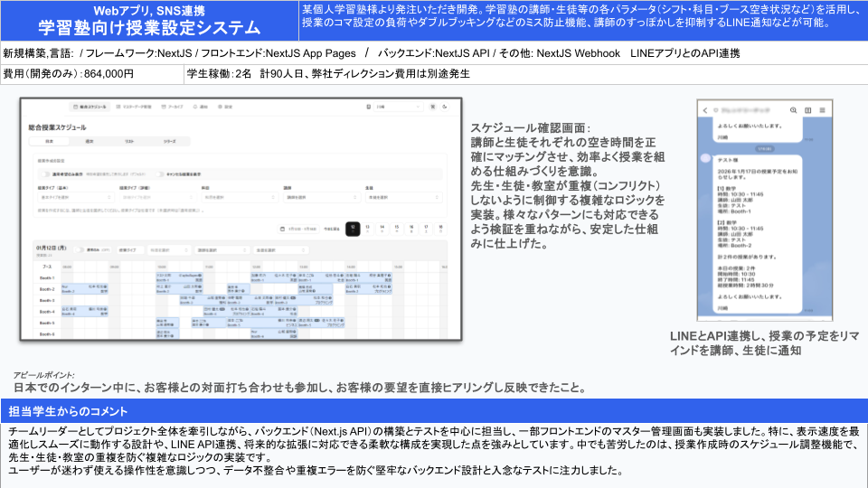Click sender avatar in LINE chat

pyautogui.click(x=705, y=158)
